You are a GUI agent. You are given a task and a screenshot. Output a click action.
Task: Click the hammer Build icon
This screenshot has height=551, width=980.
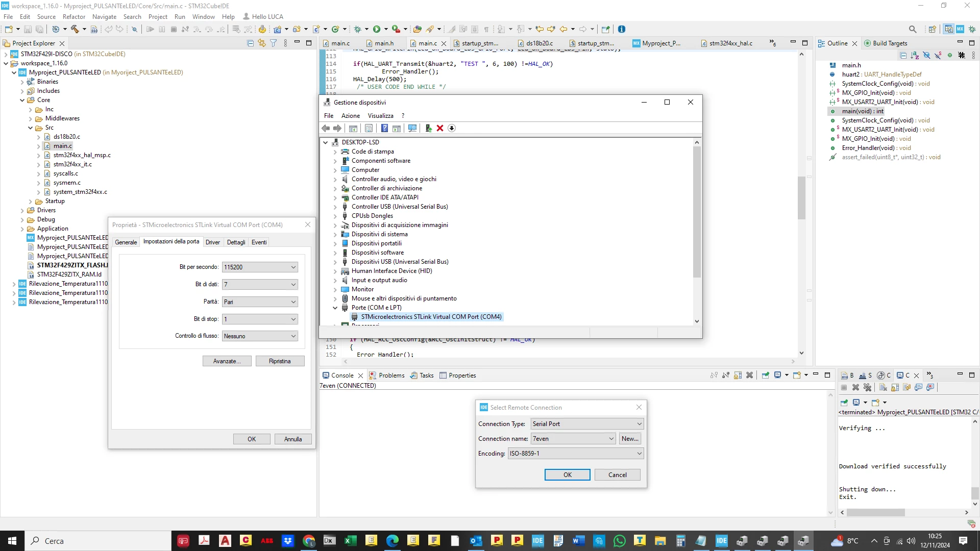click(75, 29)
